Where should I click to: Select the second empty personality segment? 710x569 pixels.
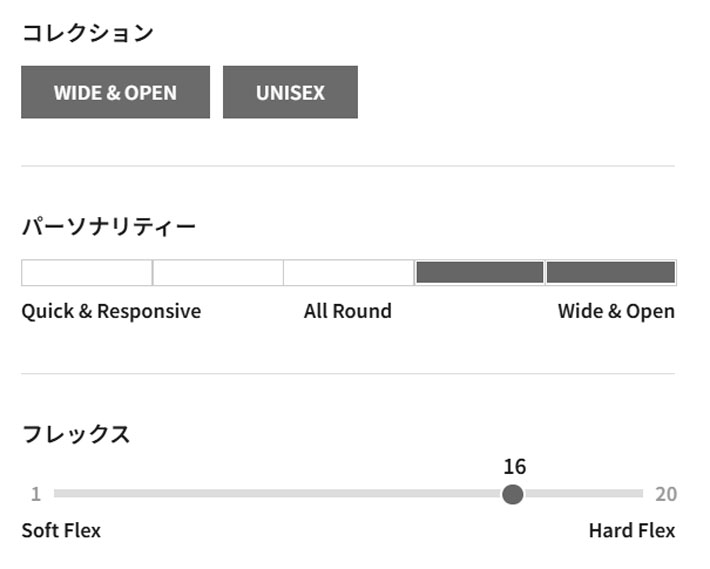218,273
